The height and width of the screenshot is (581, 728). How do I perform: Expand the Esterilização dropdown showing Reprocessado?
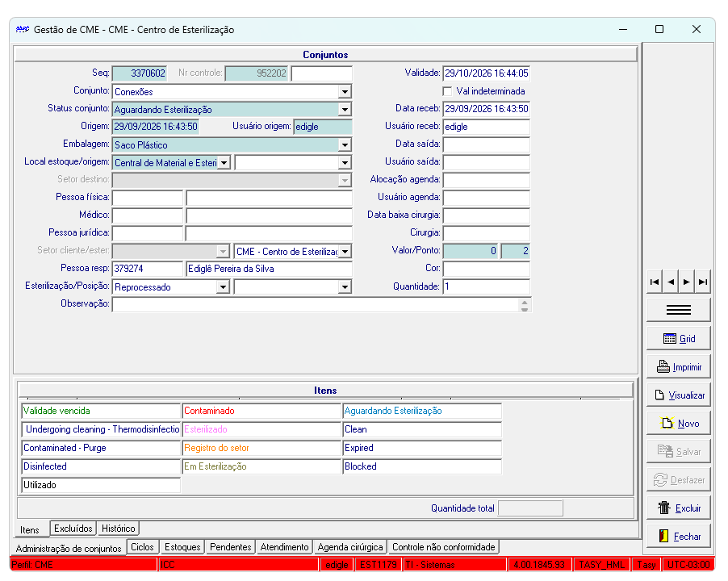pos(224,286)
